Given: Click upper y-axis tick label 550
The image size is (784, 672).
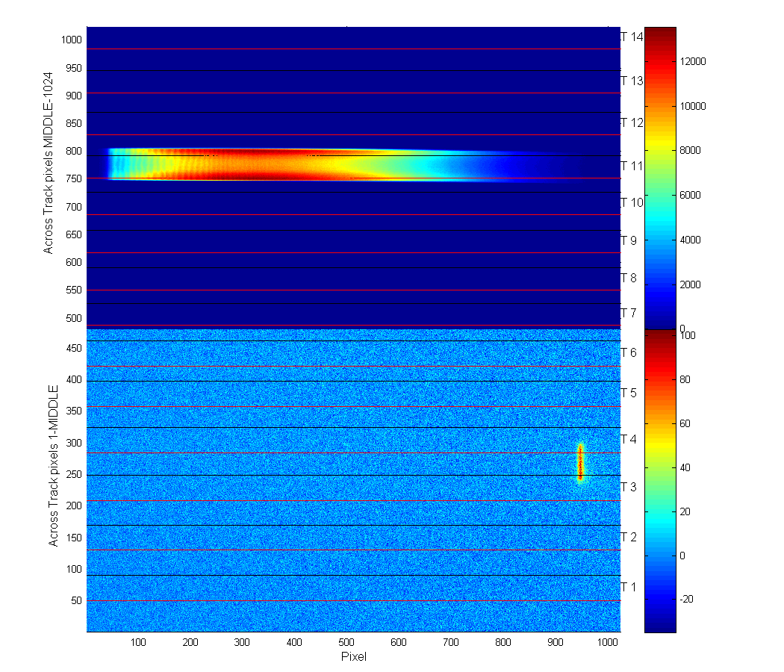Looking at the screenshot, I should (73, 290).
